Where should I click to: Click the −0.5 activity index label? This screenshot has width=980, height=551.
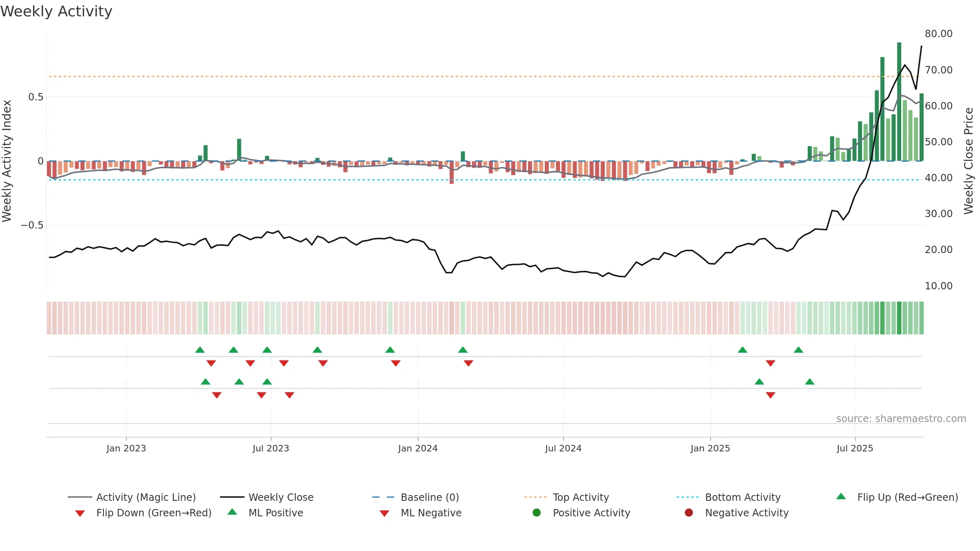click(32, 225)
